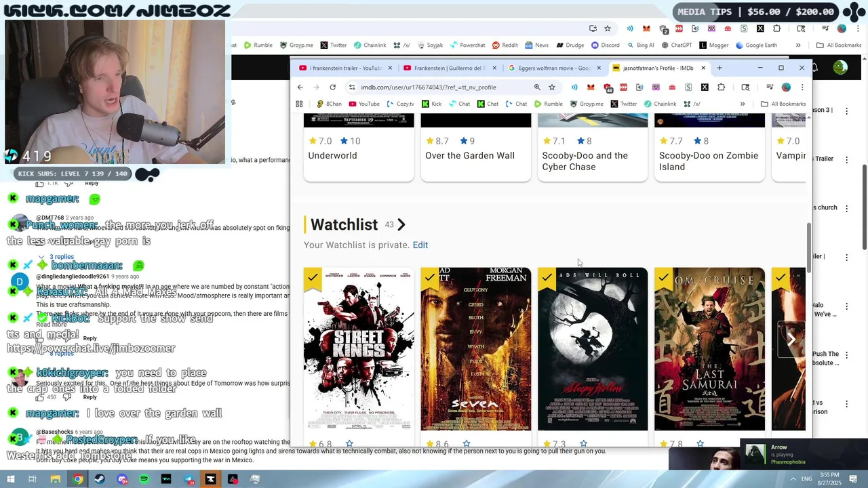Go back in the IMDb browser window
This screenshot has width=868, height=488.
pos(300,87)
